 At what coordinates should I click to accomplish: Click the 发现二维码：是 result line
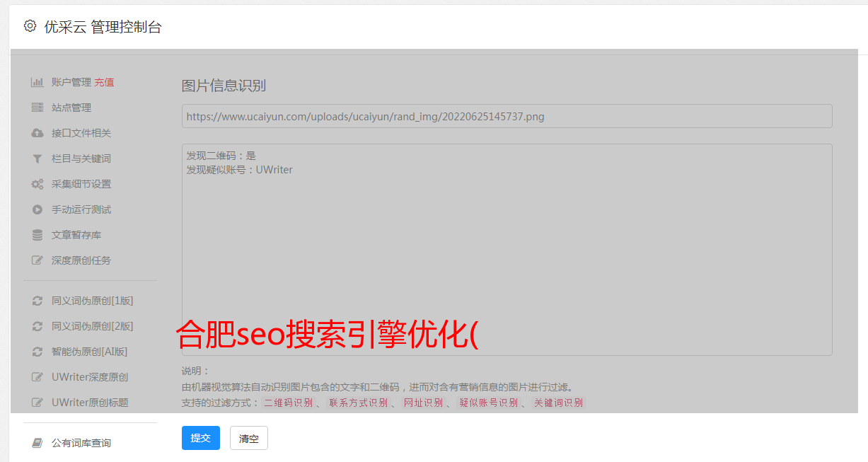(221, 156)
